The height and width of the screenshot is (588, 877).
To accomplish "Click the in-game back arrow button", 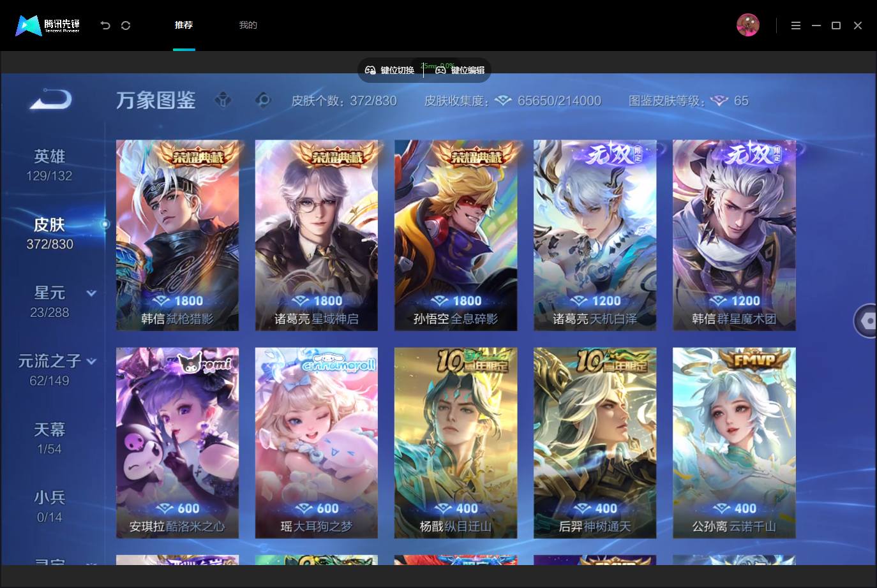I will point(50,99).
